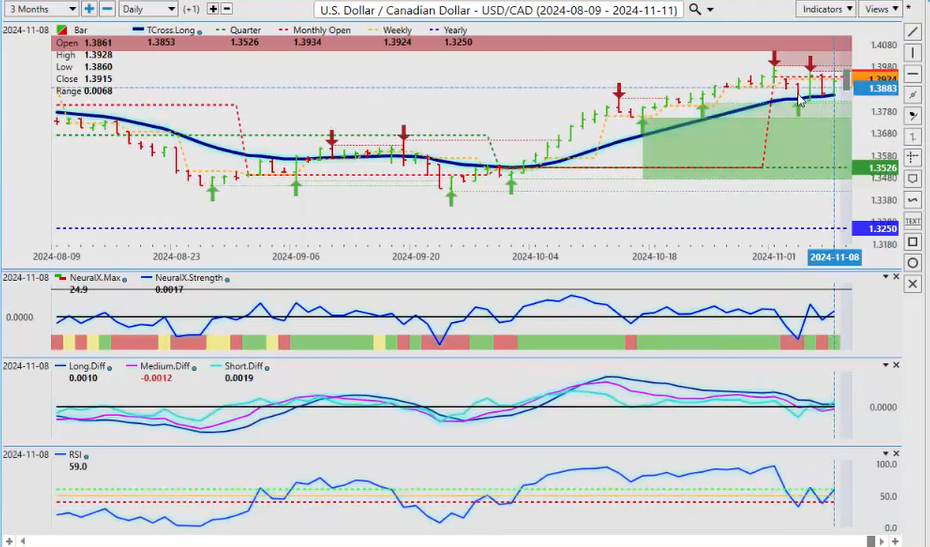Image resolution: width=930 pixels, height=547 pixels.
Task: Expand the RSI panel options arrow
Action: (884, 454)
